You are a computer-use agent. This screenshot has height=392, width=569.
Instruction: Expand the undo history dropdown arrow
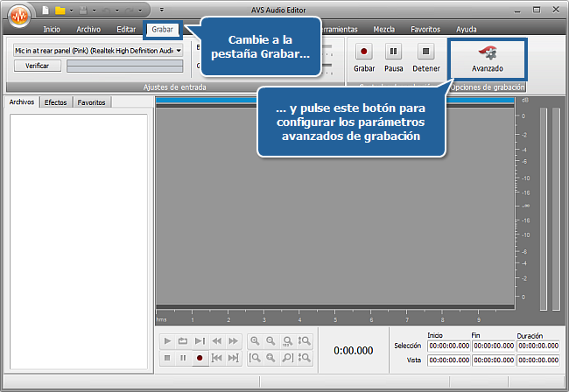click(116, 10)
